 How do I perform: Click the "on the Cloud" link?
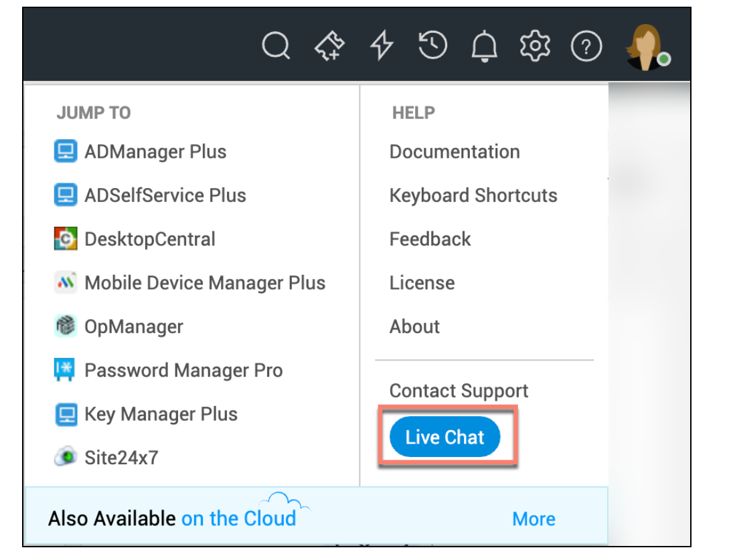click(238, 519)
